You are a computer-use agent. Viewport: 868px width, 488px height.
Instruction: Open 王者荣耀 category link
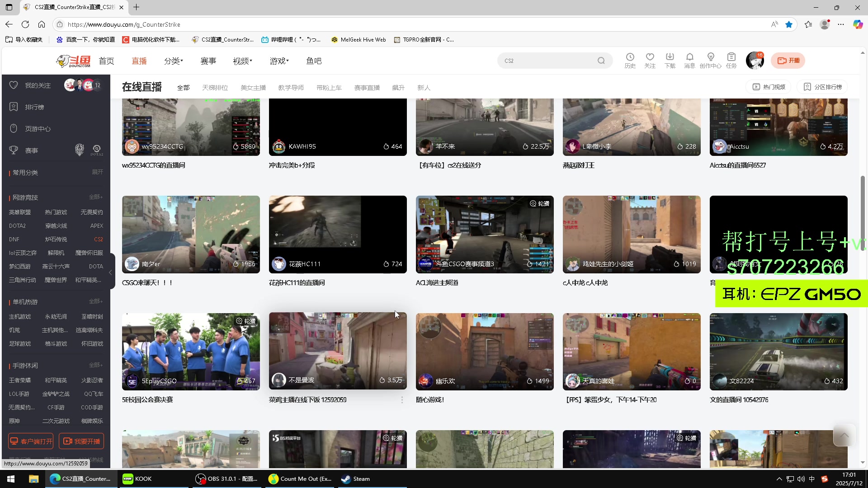20,380
